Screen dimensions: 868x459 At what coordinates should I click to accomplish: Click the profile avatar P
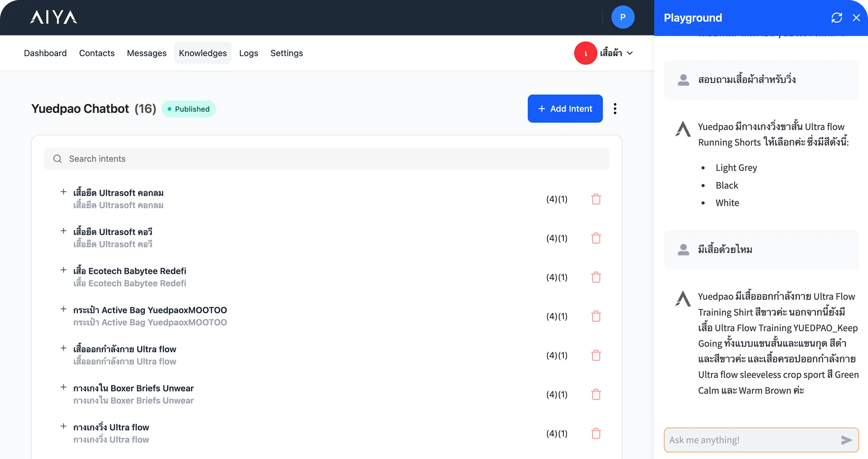pos(623,17)
